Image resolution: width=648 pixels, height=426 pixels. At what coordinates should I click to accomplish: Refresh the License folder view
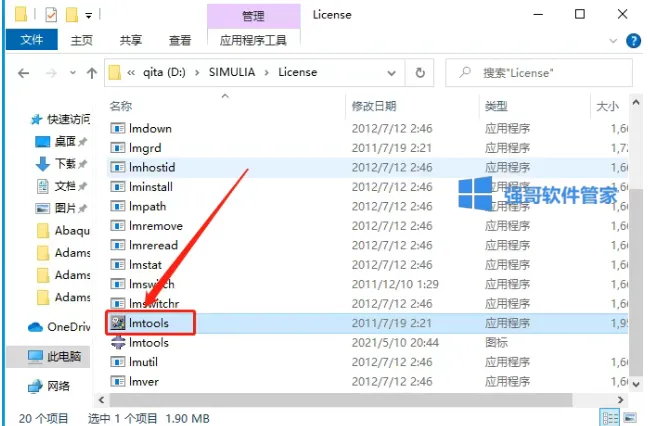[x=420, y=73]
